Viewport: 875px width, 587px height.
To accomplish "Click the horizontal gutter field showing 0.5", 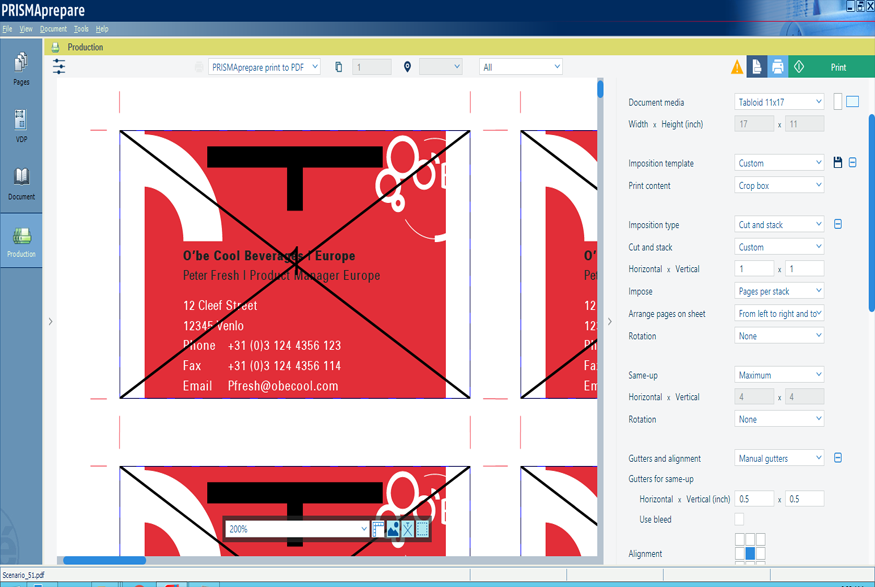I will [x=754, y=498].
